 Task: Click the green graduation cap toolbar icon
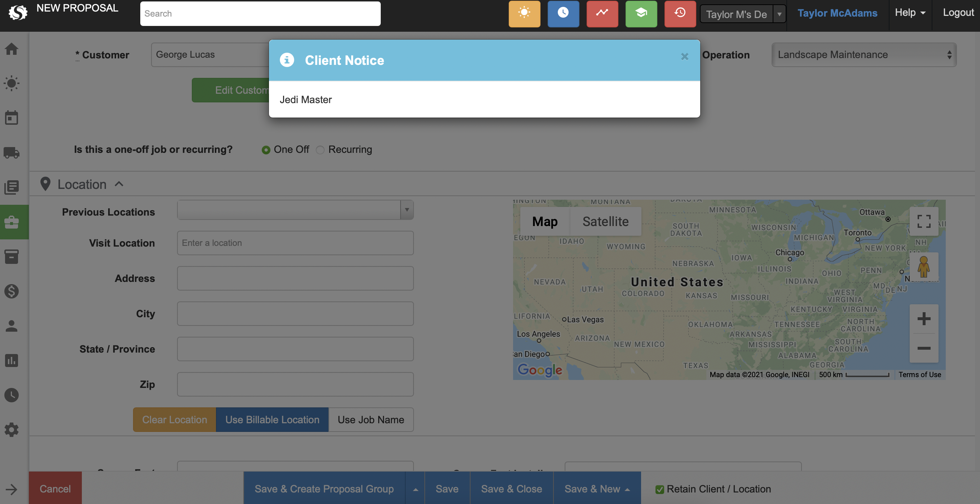(641, 13)
